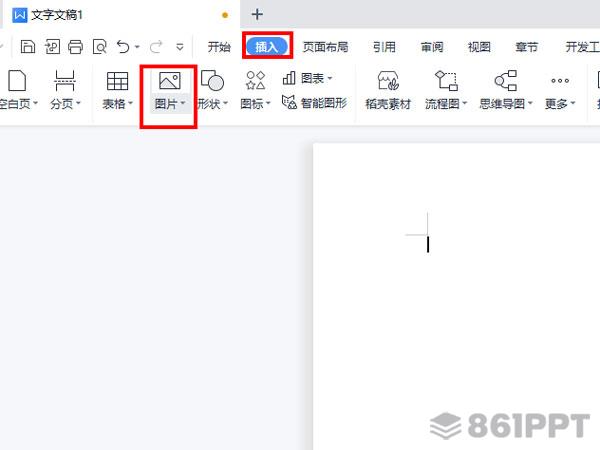
Task: Click the Undo arrow icon
Action: tap(124, 47)
